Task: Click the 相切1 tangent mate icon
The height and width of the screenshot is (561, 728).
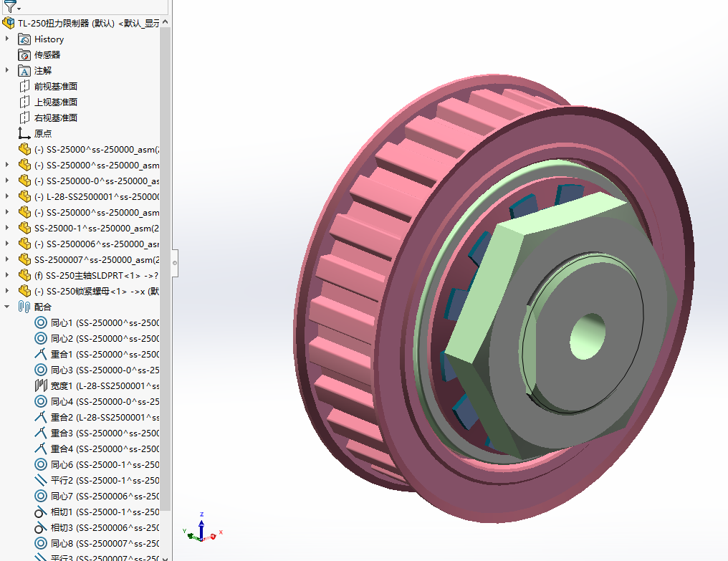Action: (41, 512)
